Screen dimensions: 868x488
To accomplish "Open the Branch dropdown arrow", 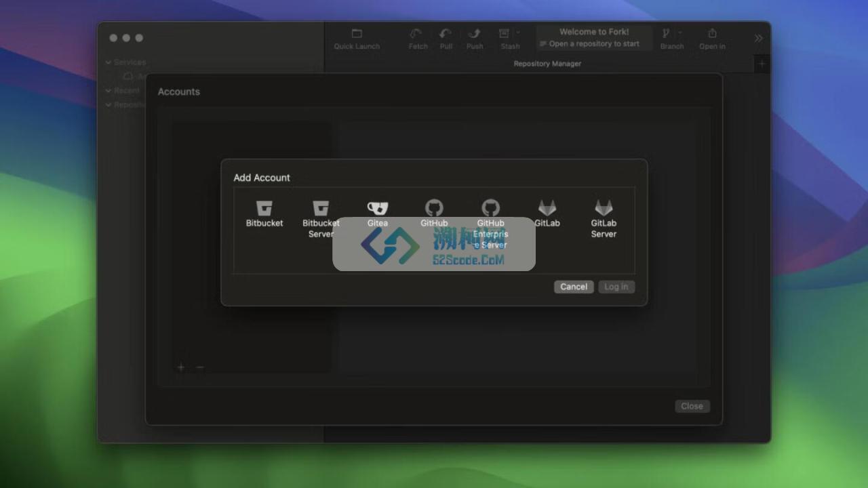I will (x=680, y=33).
